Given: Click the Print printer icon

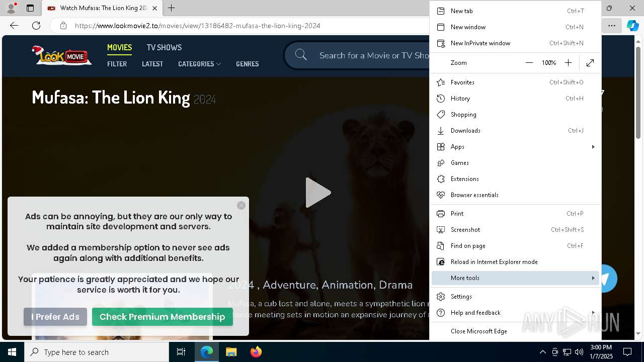Looking at the screenshot, I should pyautogui.click(x=441, y=214).
